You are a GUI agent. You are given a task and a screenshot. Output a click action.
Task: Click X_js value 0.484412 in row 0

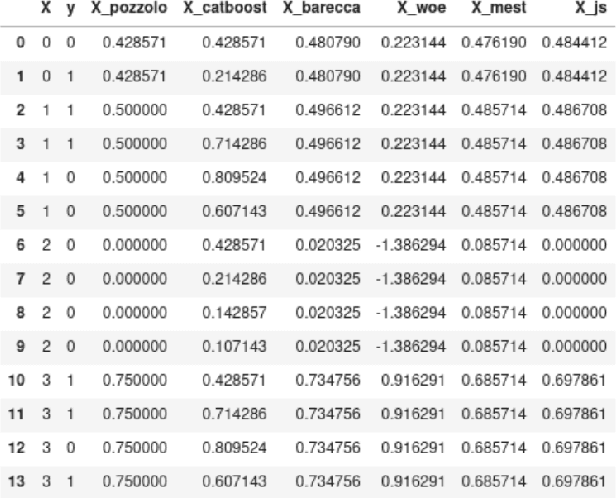(574, 42)
